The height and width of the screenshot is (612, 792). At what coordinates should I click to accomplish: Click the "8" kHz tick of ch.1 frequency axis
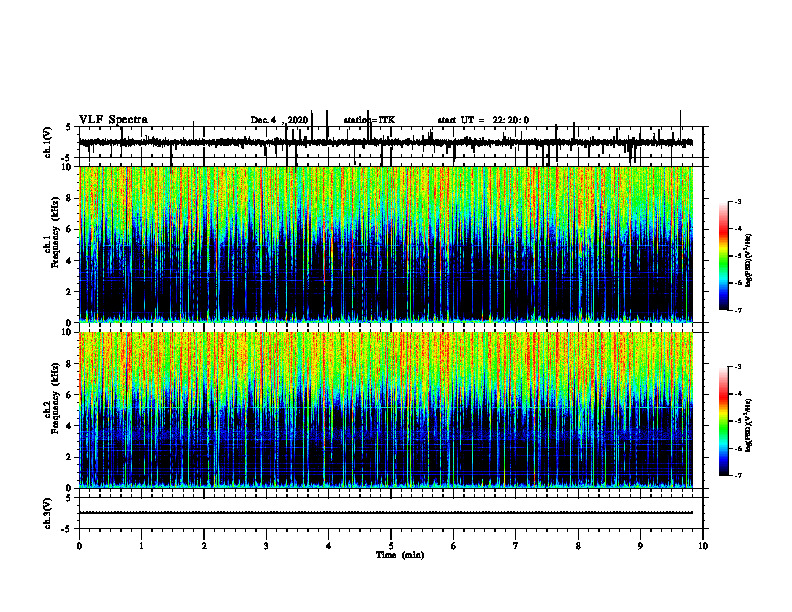(x=70, y=198)
